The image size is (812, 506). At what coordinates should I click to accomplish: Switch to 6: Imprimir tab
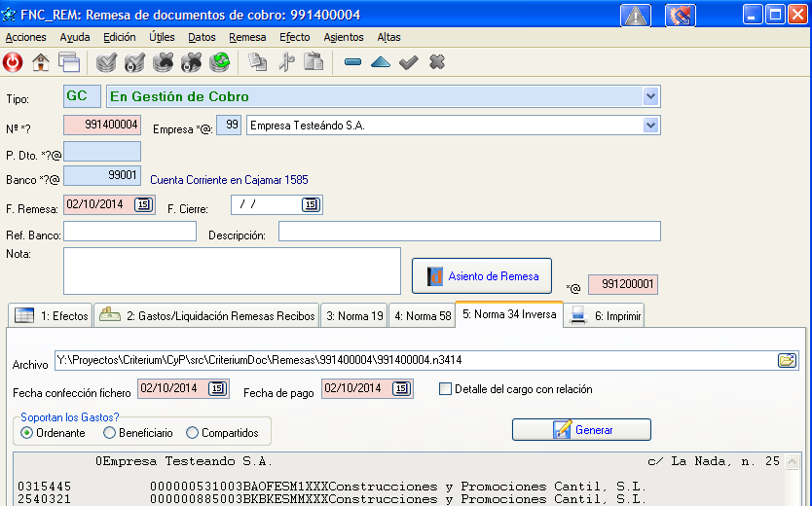tap(604, 315)
